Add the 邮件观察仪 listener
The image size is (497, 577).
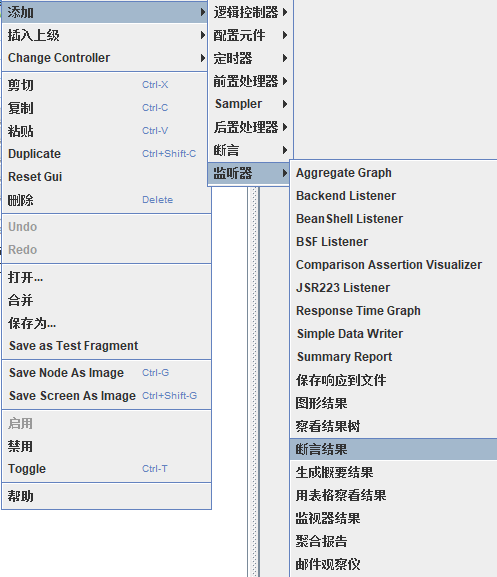coord(394,564)
